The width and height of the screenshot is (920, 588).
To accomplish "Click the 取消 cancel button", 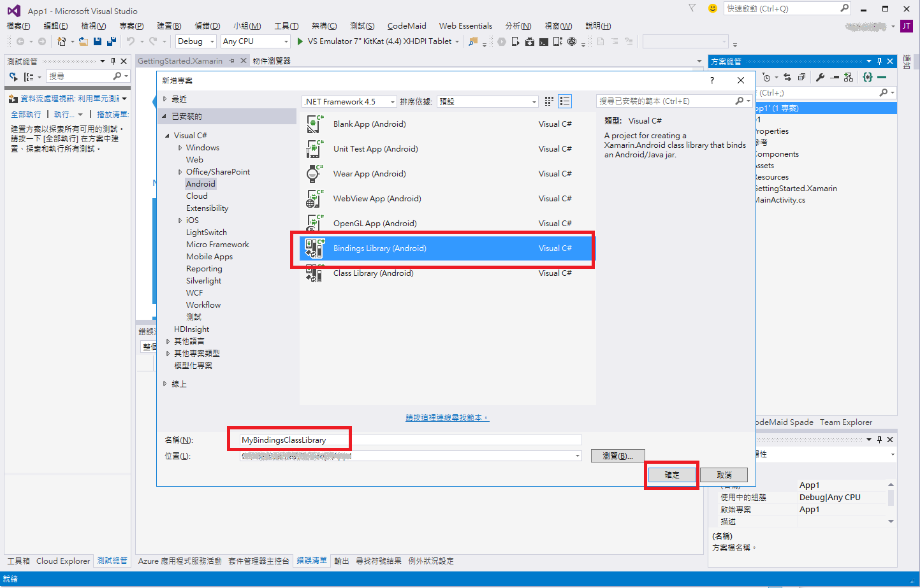I will coord(724,475).
